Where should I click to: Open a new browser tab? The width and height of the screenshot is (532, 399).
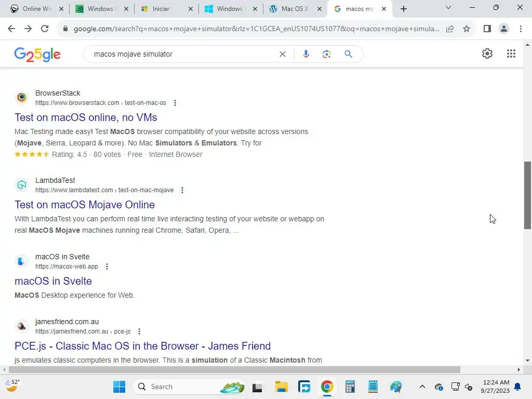(x=403, y=9)
